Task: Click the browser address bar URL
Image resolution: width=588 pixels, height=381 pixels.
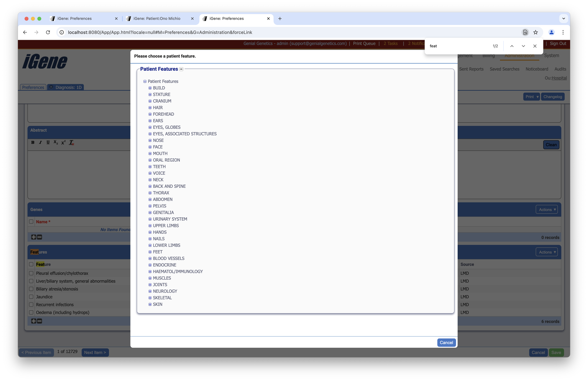Action: (160, 32)
